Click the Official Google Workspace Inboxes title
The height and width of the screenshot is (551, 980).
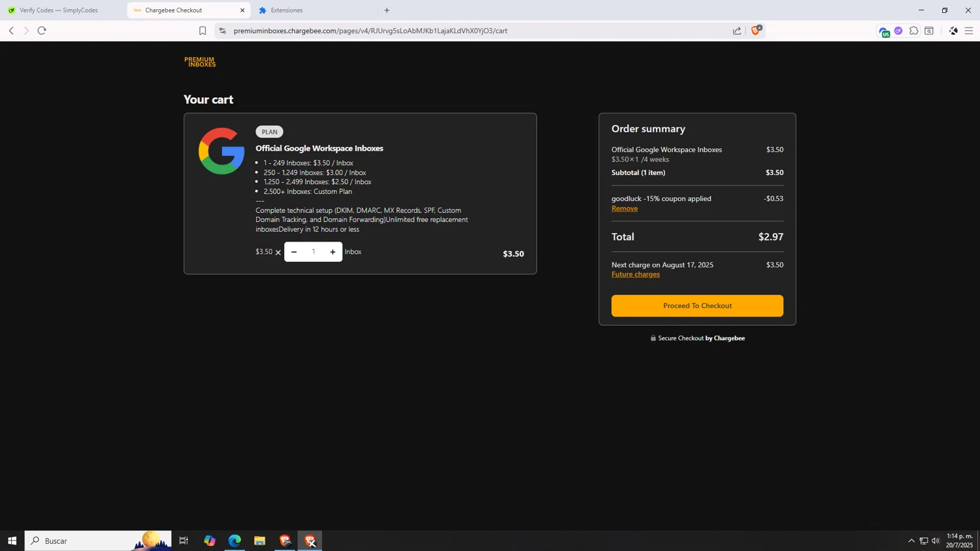click(x=319, y=148)
